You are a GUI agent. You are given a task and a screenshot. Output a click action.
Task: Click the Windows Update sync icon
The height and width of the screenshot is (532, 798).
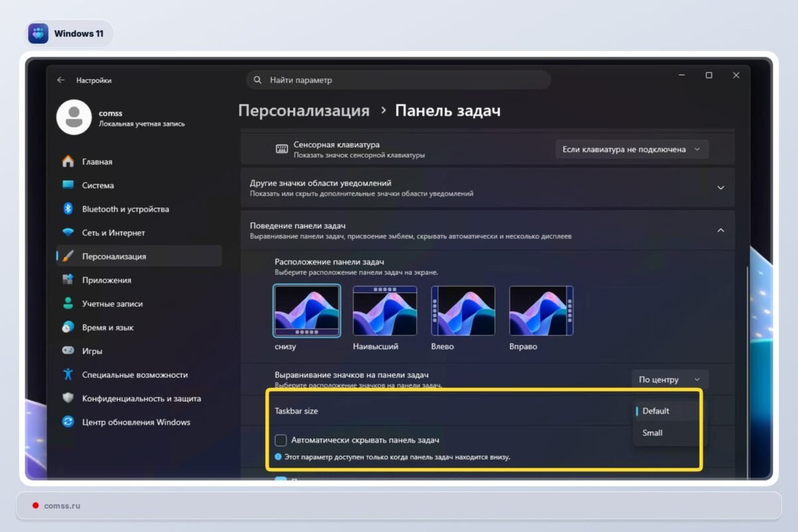(68, 422)
